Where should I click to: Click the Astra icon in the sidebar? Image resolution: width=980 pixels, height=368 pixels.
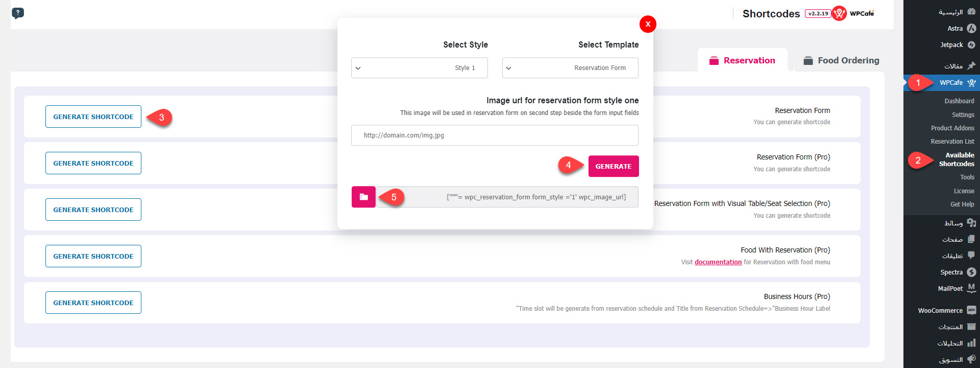point(971,29)
